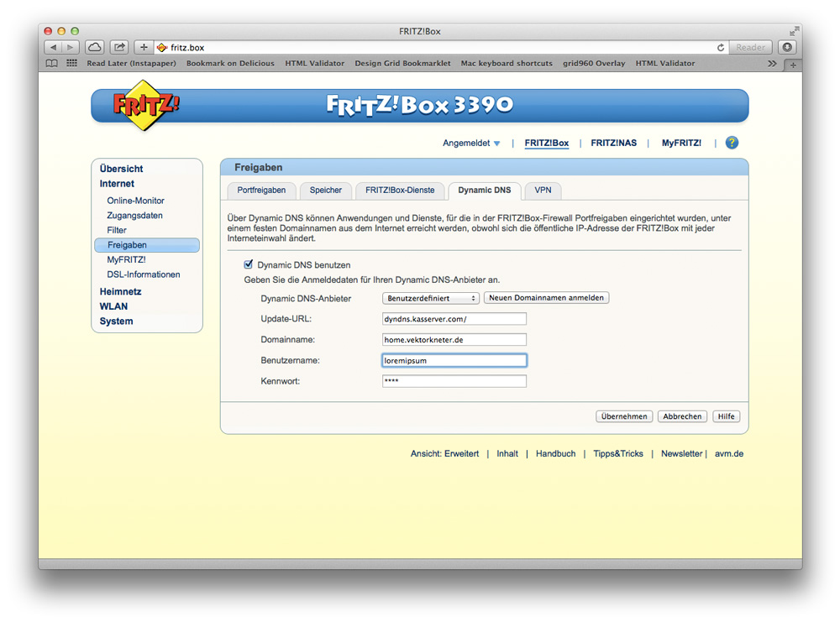The width and height of the screenshot is (840, 622).
Task: Open System in the sidebar
Action: (x=116, y=321)
